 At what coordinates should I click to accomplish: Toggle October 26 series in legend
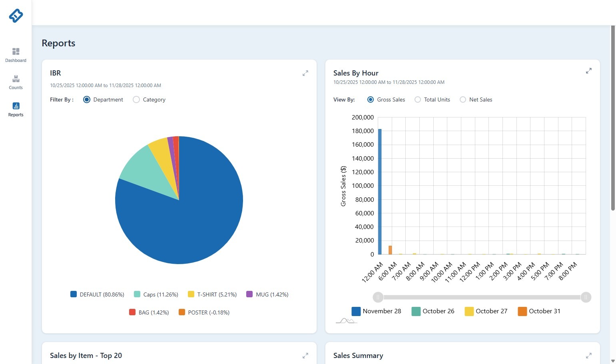tap(433, 311)
